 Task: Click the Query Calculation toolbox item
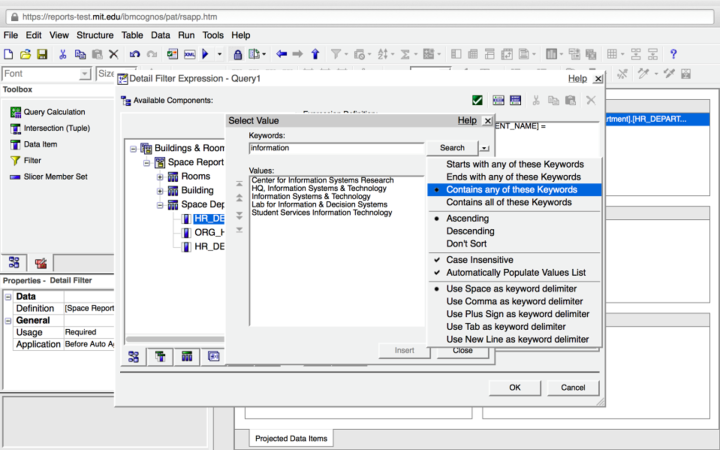click(54, 112)
